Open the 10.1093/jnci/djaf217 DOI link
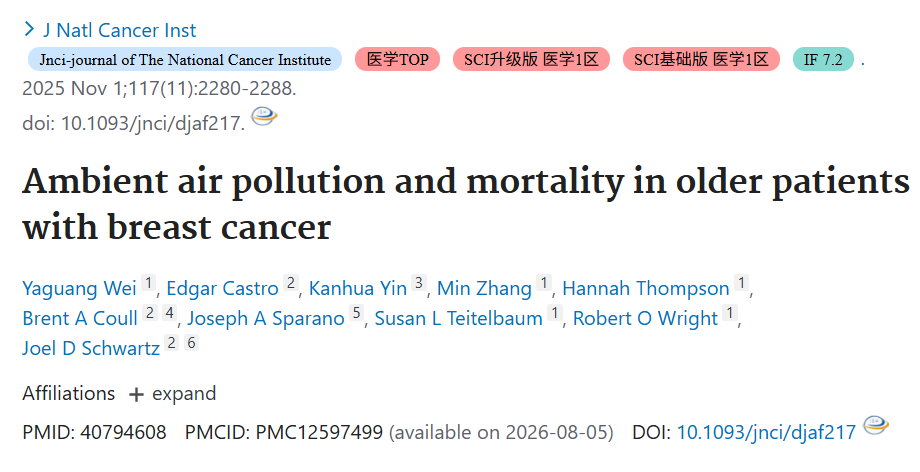920x472 pixels. tap(766, 433)
